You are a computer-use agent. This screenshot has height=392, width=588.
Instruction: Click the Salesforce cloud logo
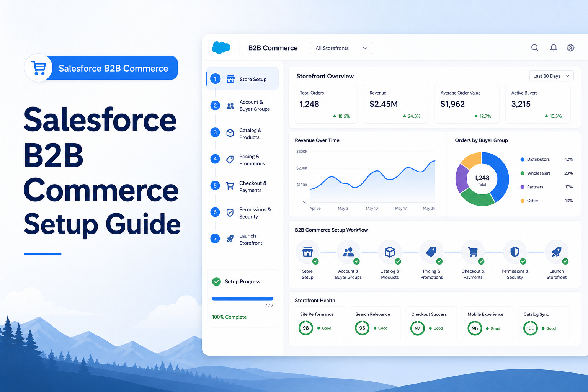(221, 48)
